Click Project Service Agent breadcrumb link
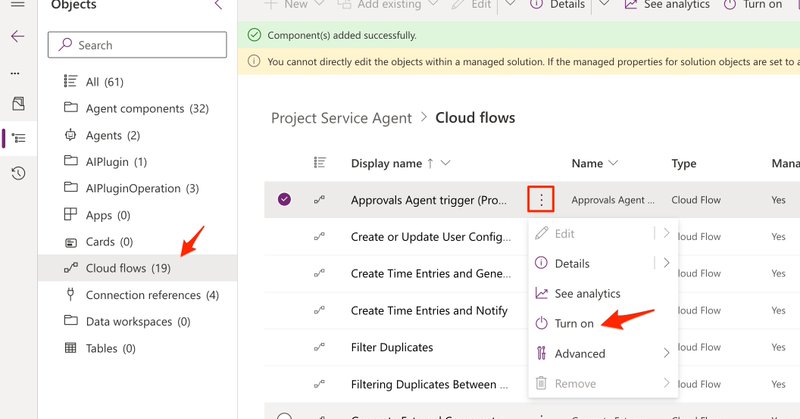 [x=341, y=118]
